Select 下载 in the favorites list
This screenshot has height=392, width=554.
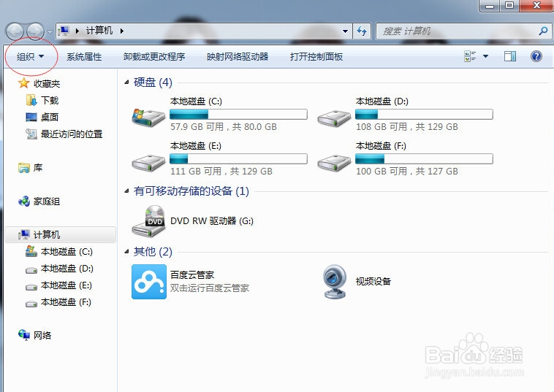pos(50,101)
